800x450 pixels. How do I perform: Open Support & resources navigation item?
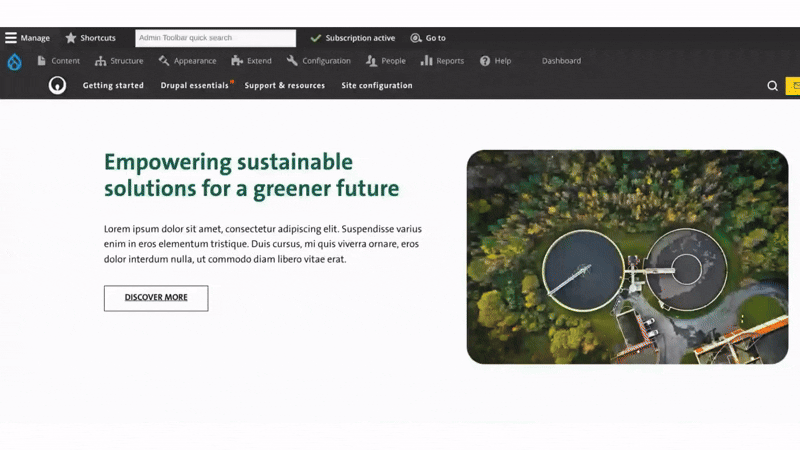(285, 85)
